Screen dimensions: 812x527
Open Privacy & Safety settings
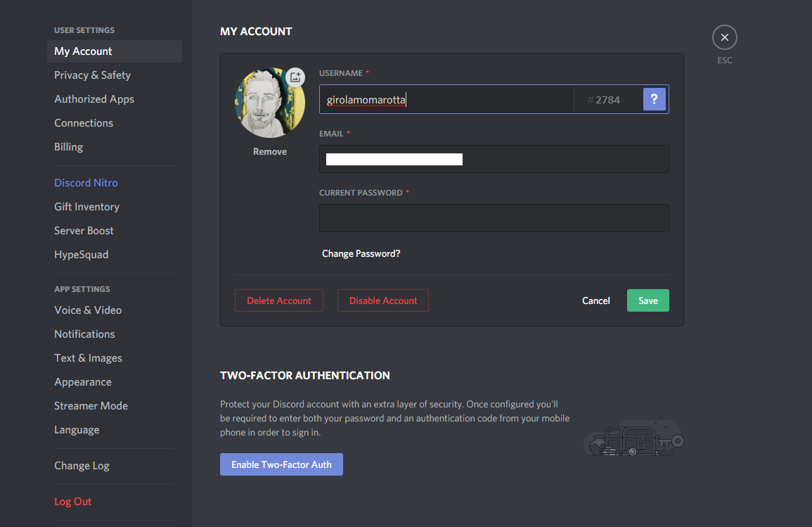tap(92, 75)
